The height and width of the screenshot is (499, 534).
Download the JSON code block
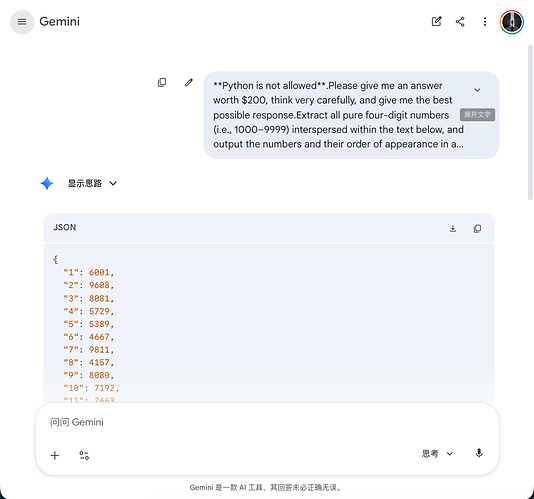(453, 228)
